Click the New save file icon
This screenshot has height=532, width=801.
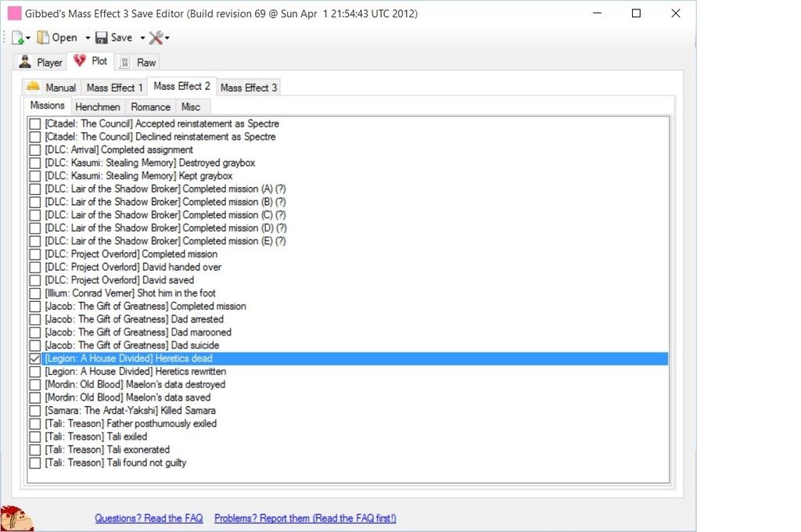pyautogui.click(x=17, y=38)
